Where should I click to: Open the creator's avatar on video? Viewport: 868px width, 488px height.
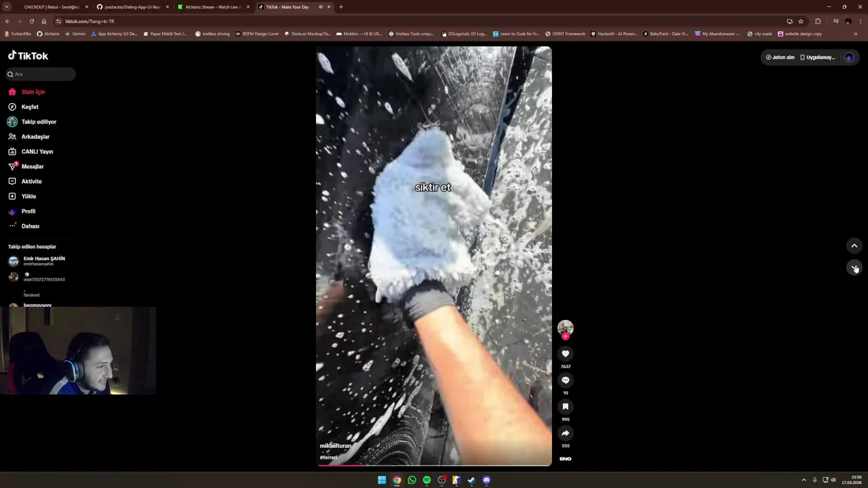tap(566, 327)
